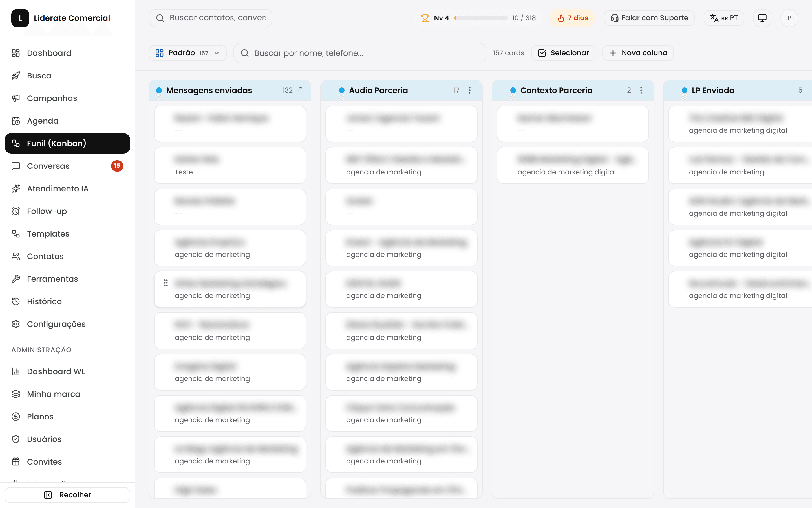The width and height of the screenshot is (812, 508).
Task: Select the Funil (Kanban) menu item
Action: coord(67,143)
